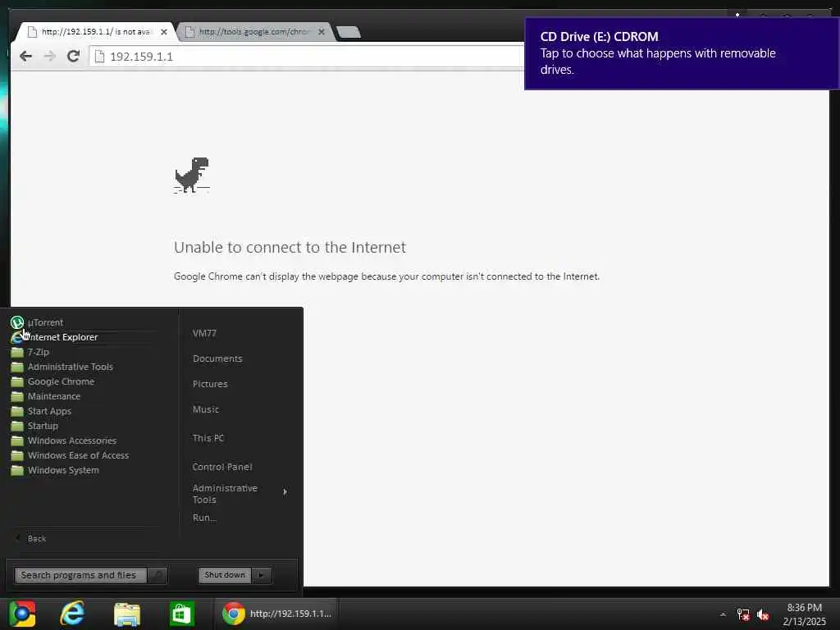
Task: Open Music from the Start menu
Action: click(206, 409)
